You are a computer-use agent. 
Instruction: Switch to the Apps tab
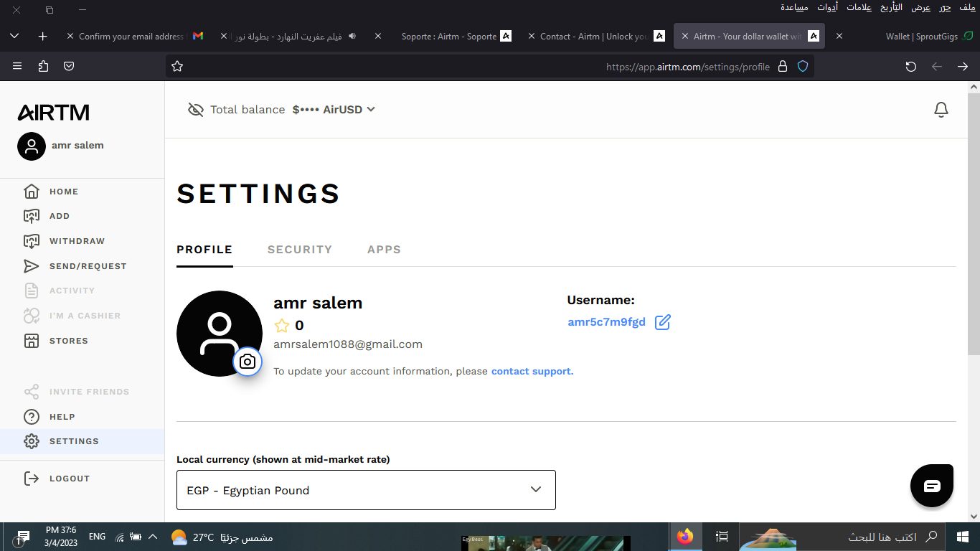click(384, 250)
